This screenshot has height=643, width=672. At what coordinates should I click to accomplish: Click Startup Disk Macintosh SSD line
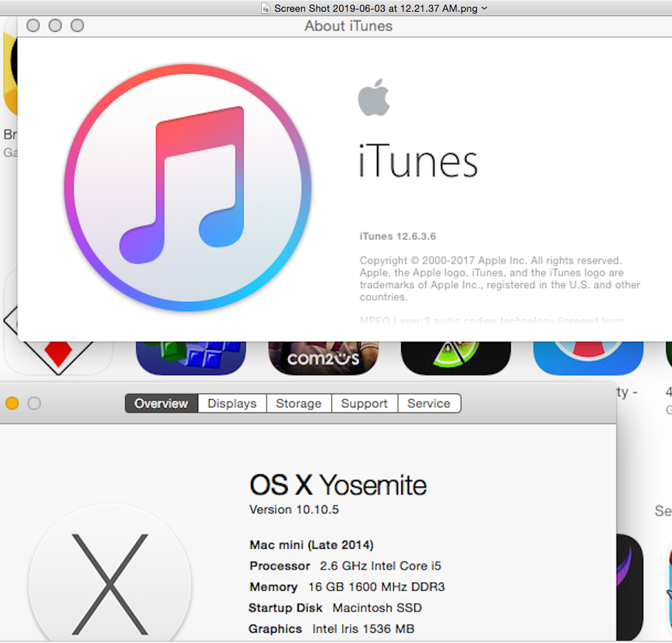pyautogui.click(x=335, y=608)
